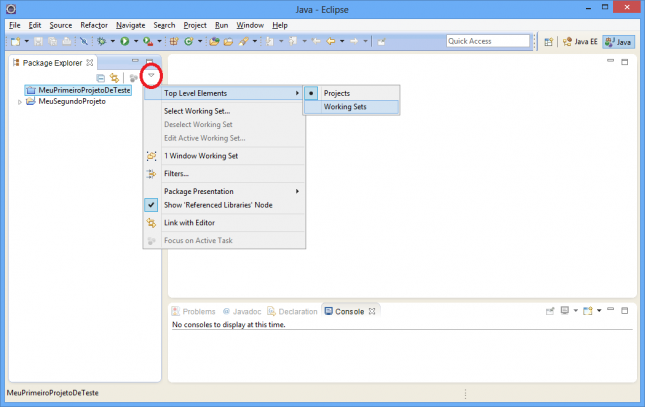The image size is (645, 407).
Task: Click the Pin Editor toolbar icon
Action: tap(381, 41)
